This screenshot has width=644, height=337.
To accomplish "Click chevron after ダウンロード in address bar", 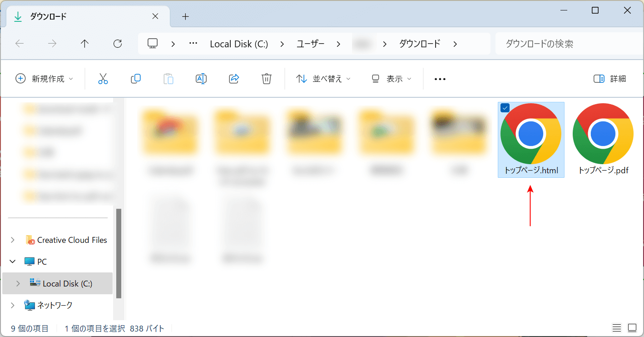I will (455, 44).
